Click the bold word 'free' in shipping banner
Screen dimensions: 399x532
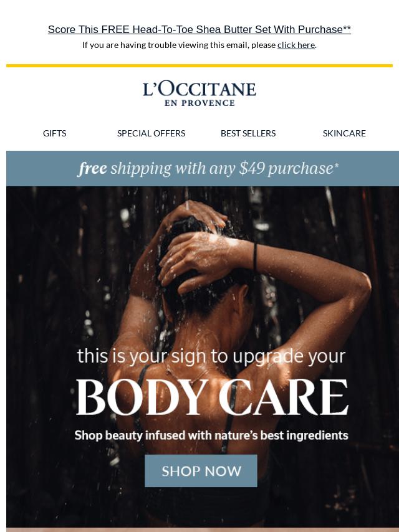93,168
